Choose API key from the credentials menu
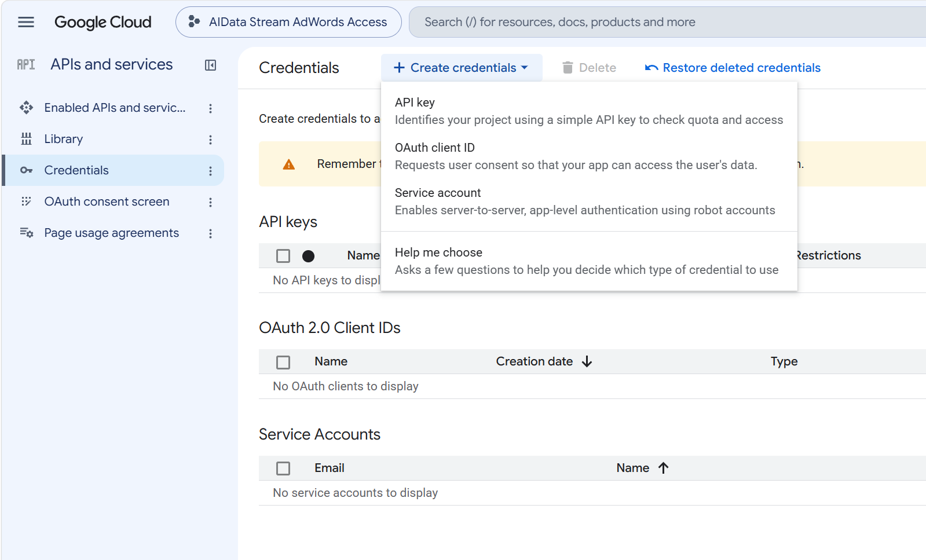Image resolution: width=926 pixels, height=560 pixels. point(589,111)
